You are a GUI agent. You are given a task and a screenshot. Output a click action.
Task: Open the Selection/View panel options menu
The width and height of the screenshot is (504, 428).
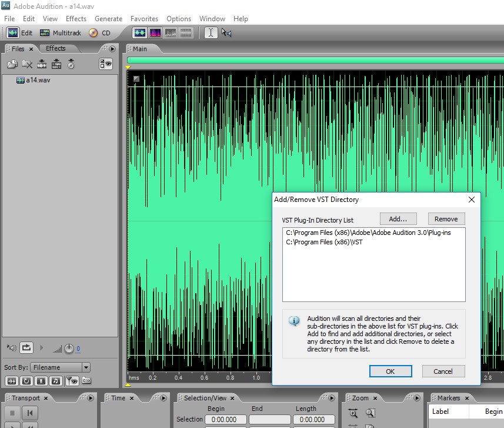tap(331, 398)
